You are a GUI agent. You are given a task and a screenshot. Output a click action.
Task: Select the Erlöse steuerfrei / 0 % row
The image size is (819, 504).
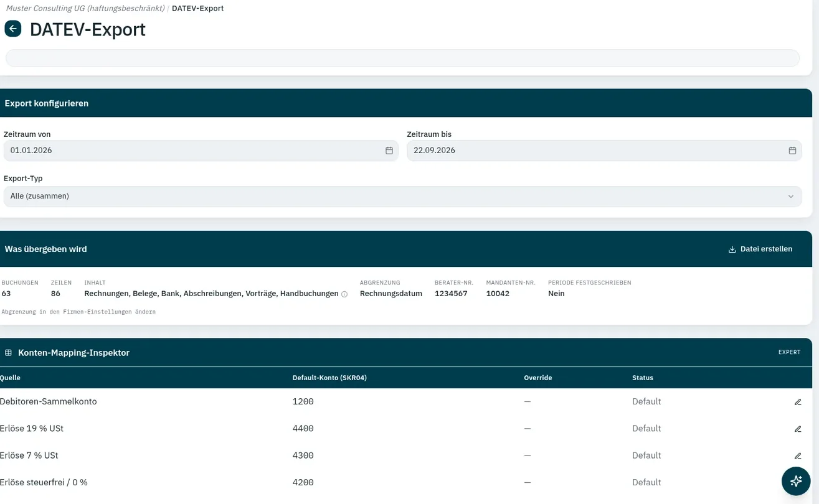[405, 482]
